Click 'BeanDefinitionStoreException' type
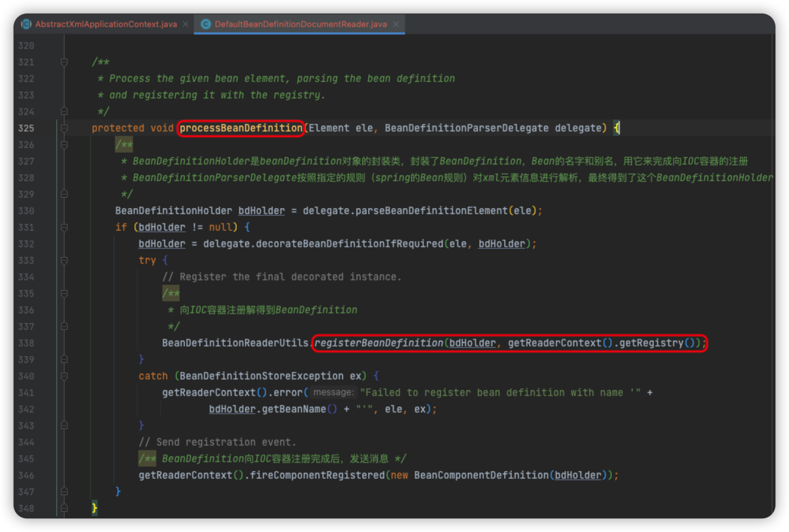789x532 pixels. click(x=261, y=376)
